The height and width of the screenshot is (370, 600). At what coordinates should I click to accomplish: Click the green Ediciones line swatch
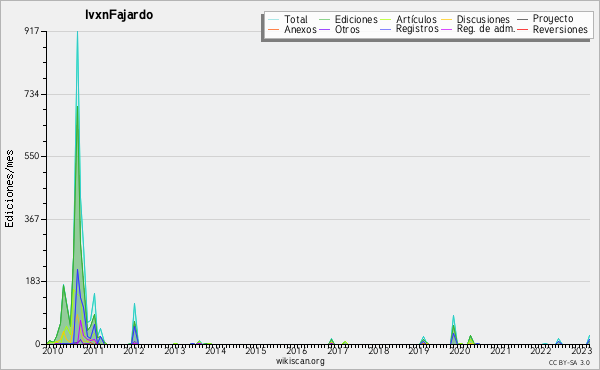point(324,19)
